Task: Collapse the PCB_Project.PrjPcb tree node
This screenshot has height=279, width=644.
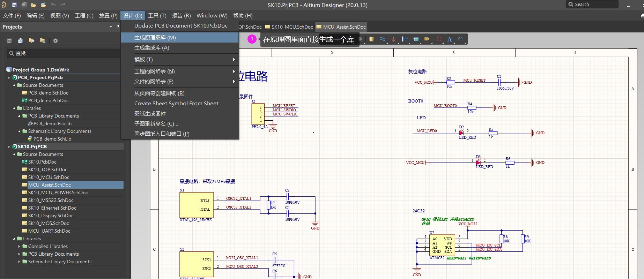Action: 9,78
